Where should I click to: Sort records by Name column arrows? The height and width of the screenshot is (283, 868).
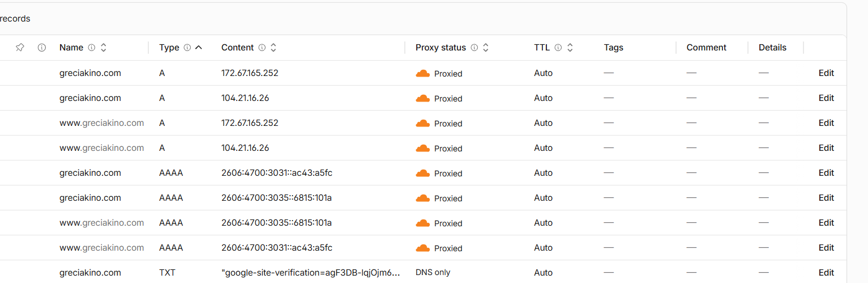pos(104,48)
